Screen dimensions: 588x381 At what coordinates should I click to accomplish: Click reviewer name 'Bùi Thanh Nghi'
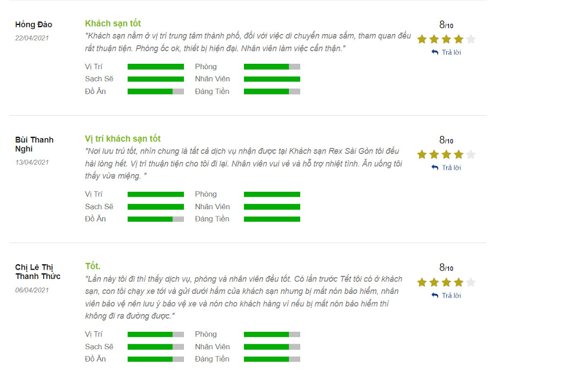pos(34,144)
